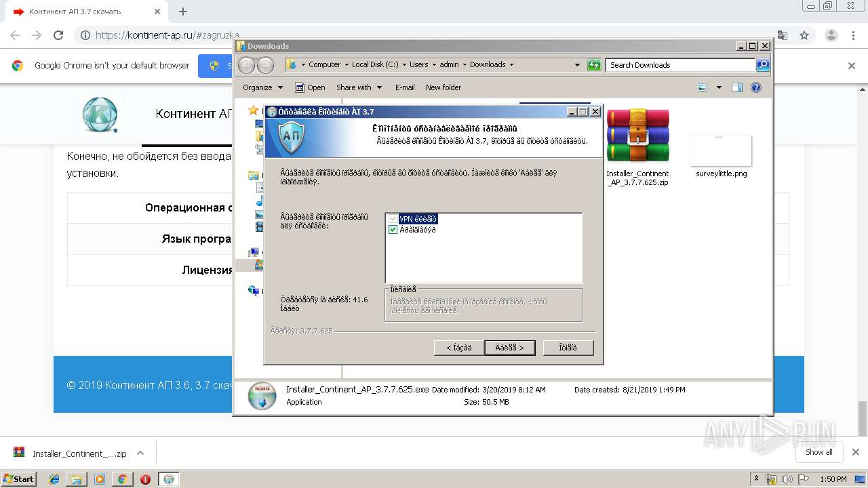Expand the Computer breadcrumb arrow

[x=347, y=65]
